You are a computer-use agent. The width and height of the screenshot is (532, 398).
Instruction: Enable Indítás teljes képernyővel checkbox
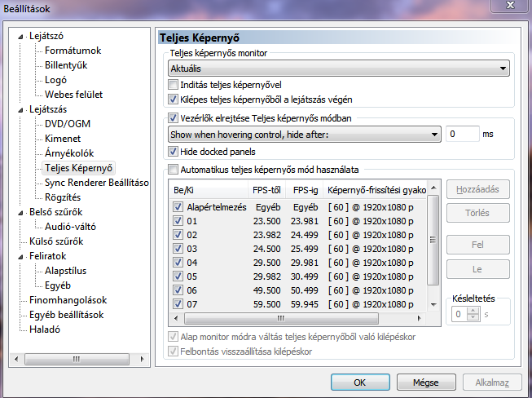(x=173, y=84)
